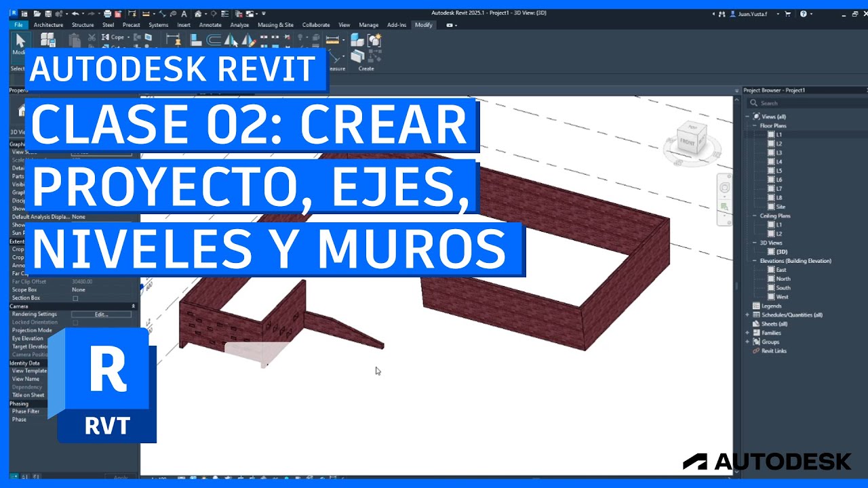
Task: Expand the Families node
Action: (748, 333)
